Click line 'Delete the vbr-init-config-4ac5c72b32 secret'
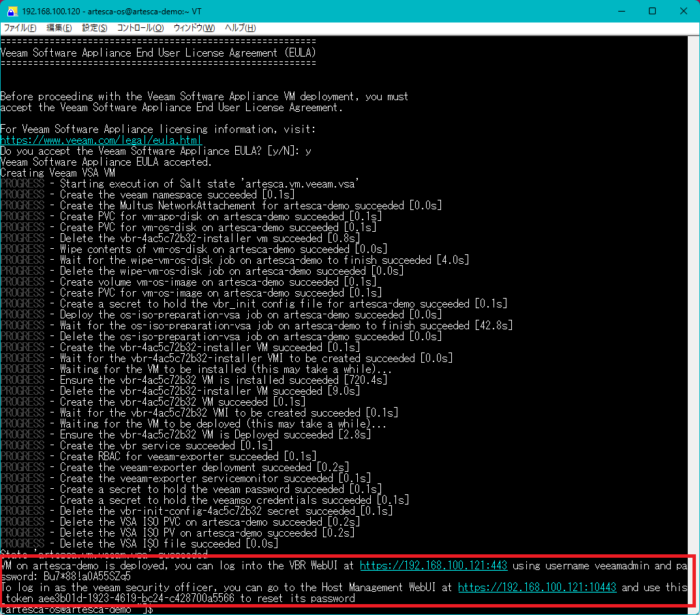700x615 pixels. [196, 511]
